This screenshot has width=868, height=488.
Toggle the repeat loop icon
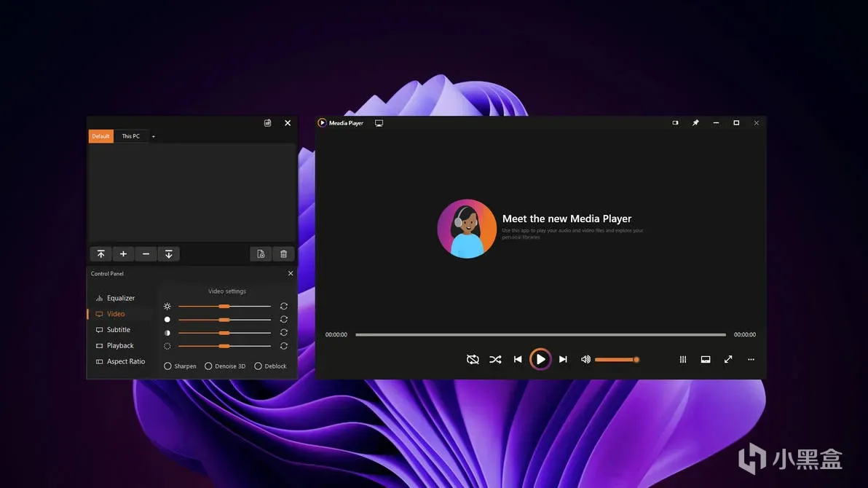[473, 360]
